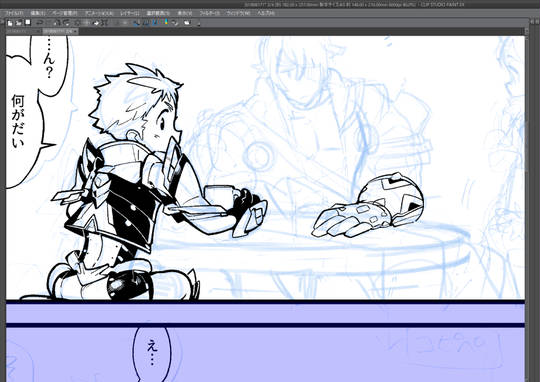Open the レイヤー (Layer) menu
540x382 pixels.
click(129, 13)
